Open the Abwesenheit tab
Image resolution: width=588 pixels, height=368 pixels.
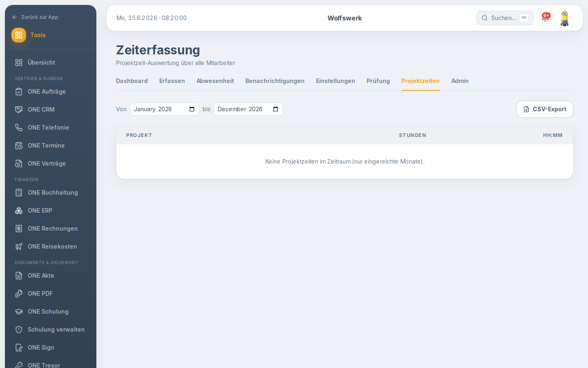click(215, 81)
